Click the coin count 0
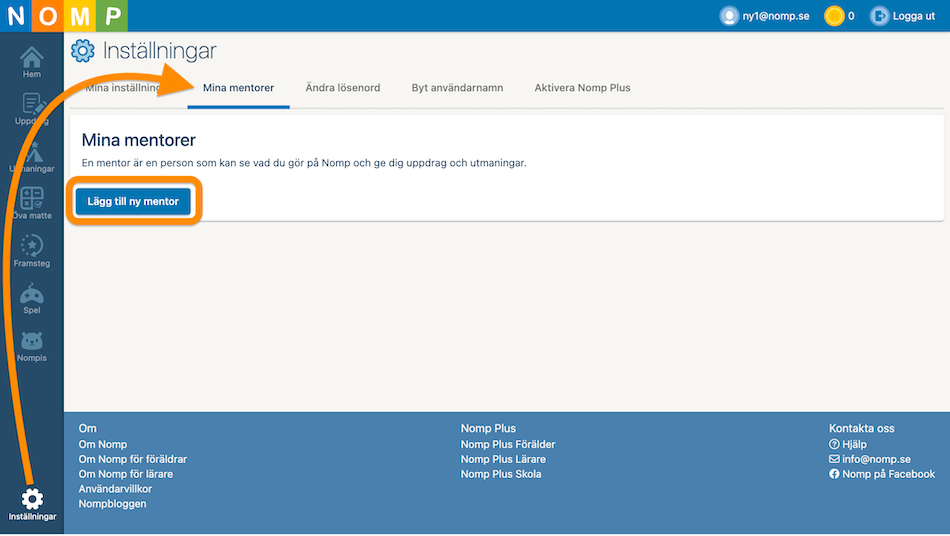 click(851, 16)
